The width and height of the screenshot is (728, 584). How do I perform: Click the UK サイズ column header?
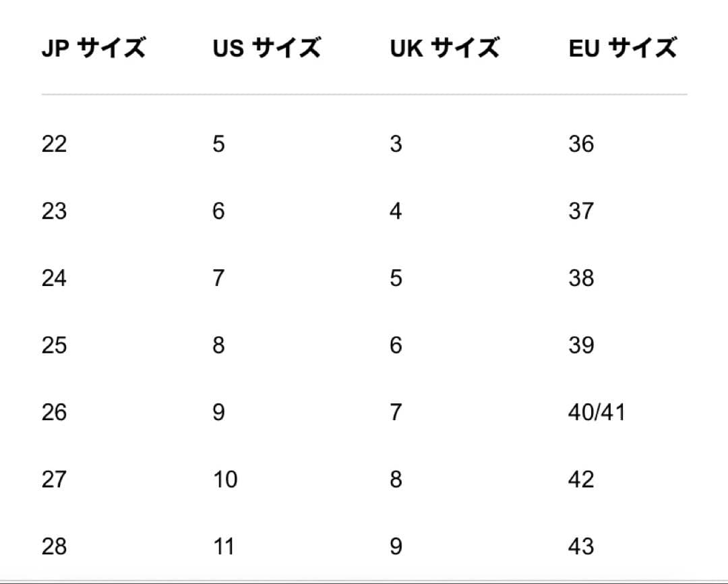(x=444, y=49)
